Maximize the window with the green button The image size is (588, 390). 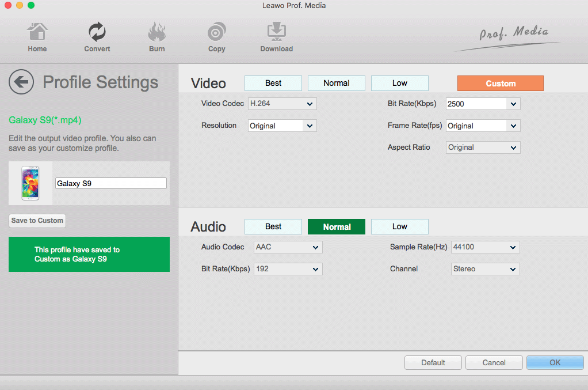31,5
